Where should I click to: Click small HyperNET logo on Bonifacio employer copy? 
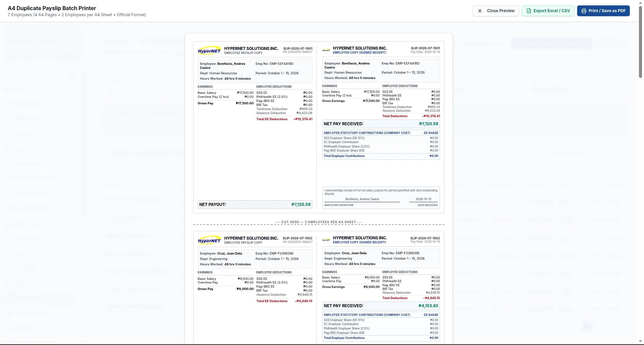[326, 50]
